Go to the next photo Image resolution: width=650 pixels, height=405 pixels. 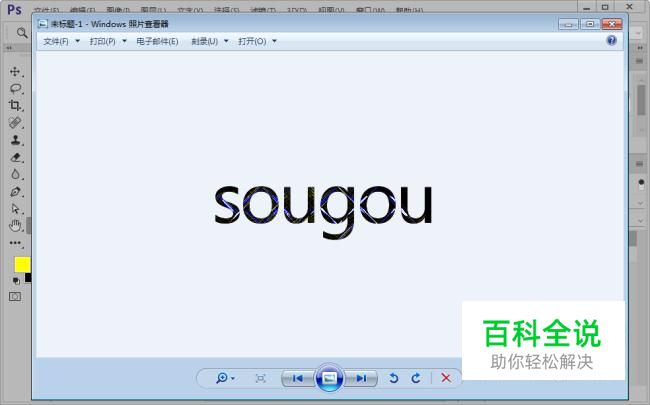tap(361, 378)
